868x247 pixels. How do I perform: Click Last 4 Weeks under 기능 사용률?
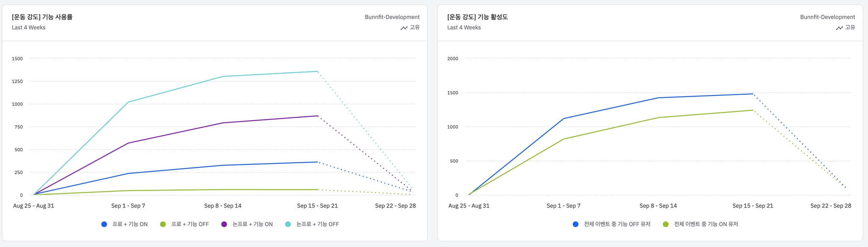click(x=28, y=28)
